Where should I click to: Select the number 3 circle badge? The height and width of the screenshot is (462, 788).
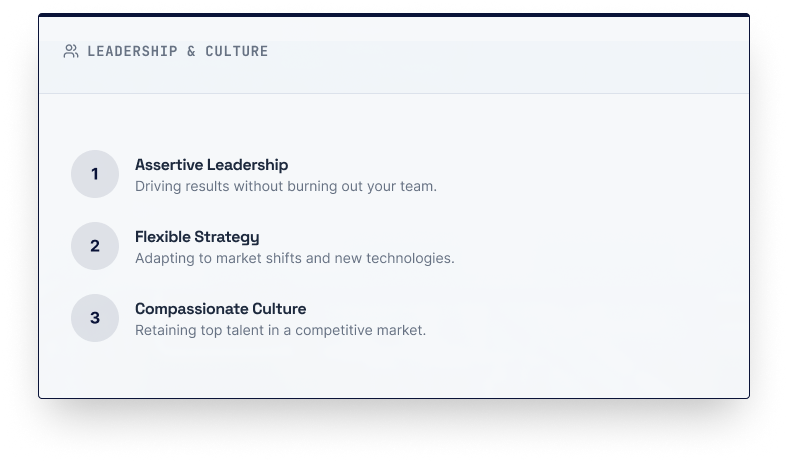(x=95, y=318)
